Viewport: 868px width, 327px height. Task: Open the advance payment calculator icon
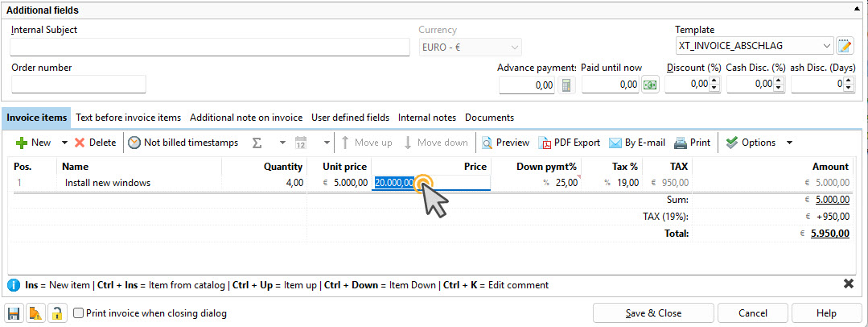(566, 85)
